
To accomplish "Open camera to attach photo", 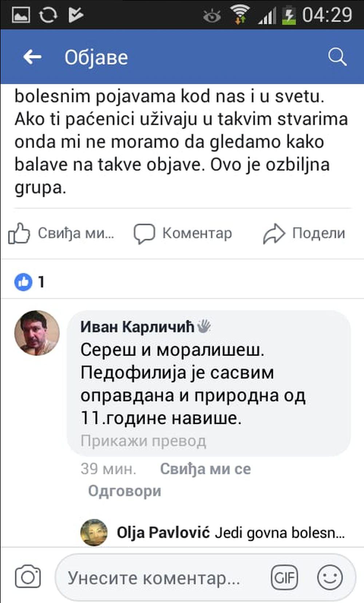I will point(28,577).
